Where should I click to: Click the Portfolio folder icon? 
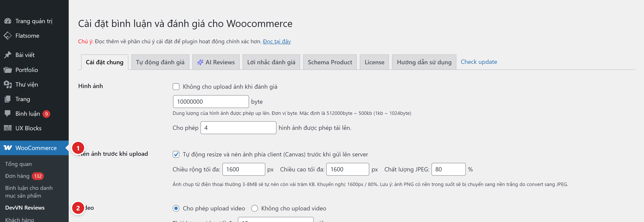point(8,70)
